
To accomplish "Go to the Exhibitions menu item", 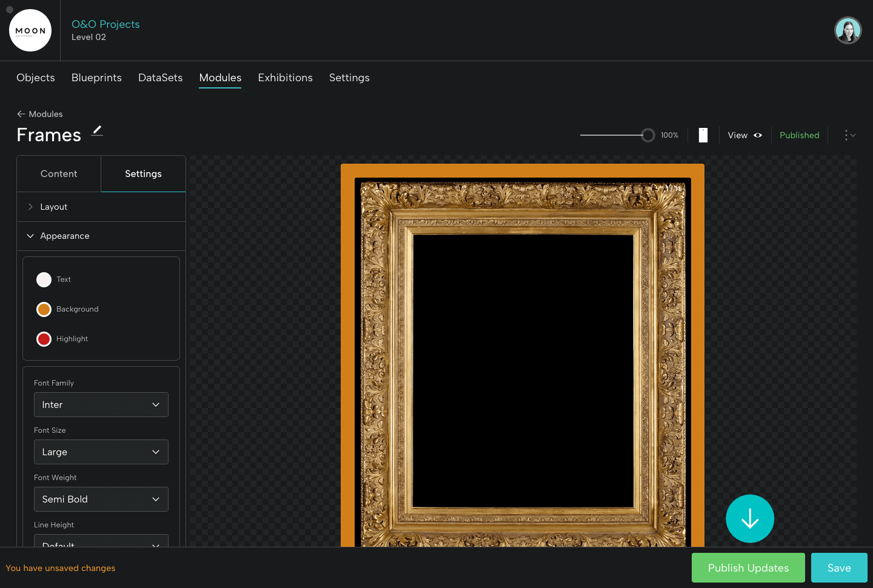I will (x=285, y=78).
